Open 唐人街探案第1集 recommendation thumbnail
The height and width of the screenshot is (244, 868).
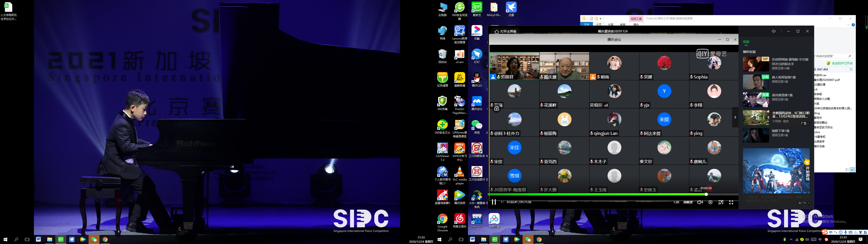click(x=756, y=82)
